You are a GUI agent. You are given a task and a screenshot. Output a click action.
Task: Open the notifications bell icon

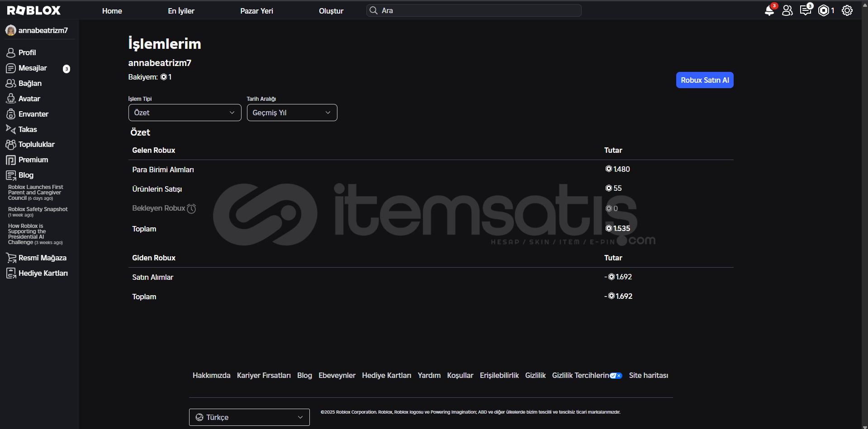[x=769, y=10]
